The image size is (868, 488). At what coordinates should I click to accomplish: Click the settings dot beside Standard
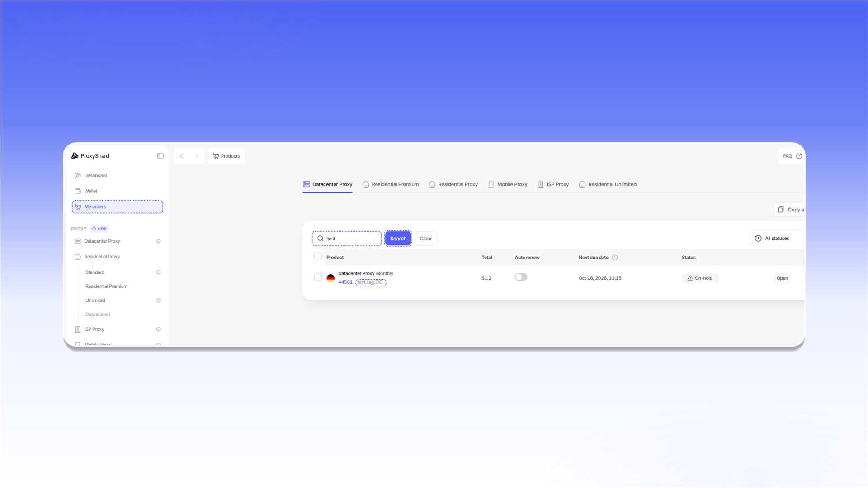pyautogui.click(x=159, y=272)
